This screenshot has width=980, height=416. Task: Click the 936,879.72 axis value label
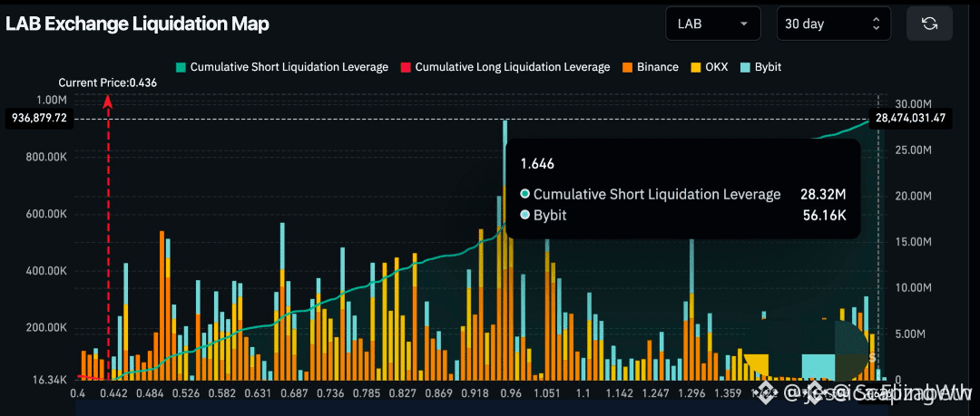pyautogui.click(x=39, y=119)
